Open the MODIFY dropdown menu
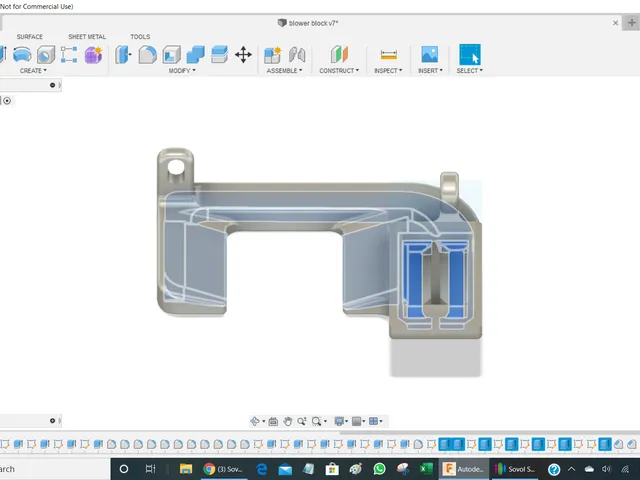The image size is (640, 480). coord(182,71)
